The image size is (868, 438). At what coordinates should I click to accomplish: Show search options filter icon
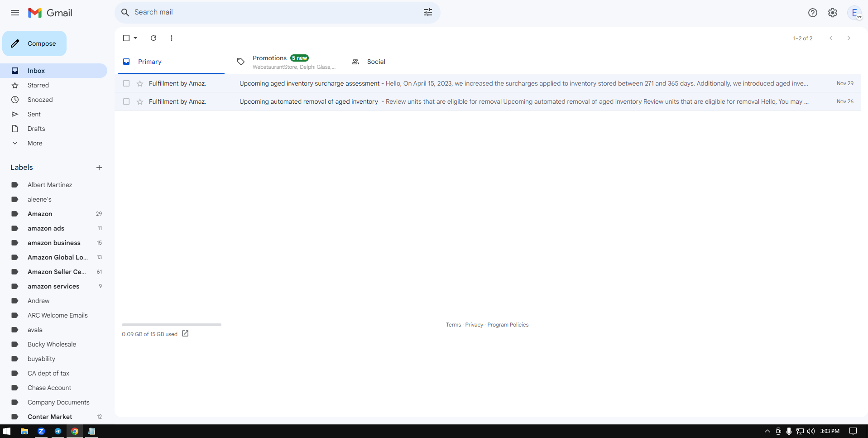pyautogui.click(x=428, y=12)
